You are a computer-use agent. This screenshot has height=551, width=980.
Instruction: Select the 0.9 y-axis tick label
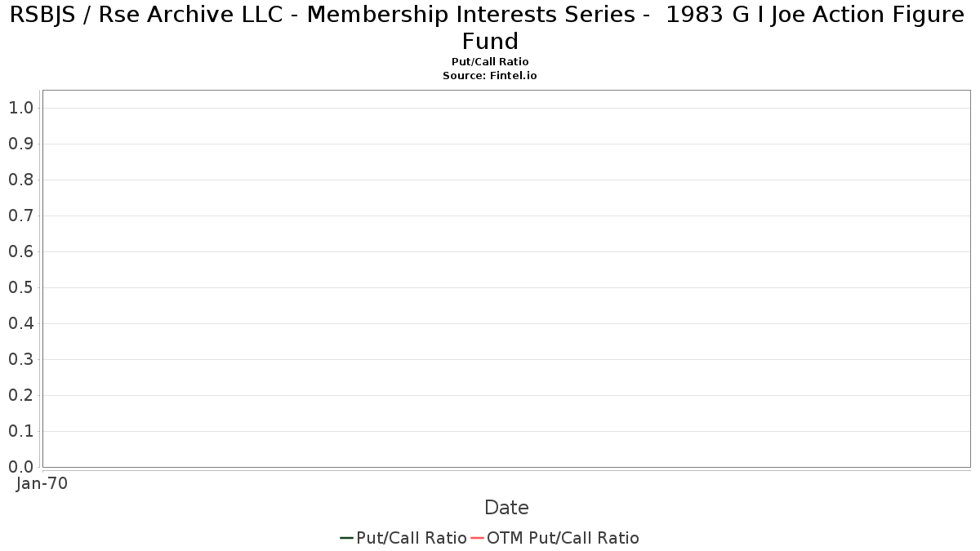20,144
